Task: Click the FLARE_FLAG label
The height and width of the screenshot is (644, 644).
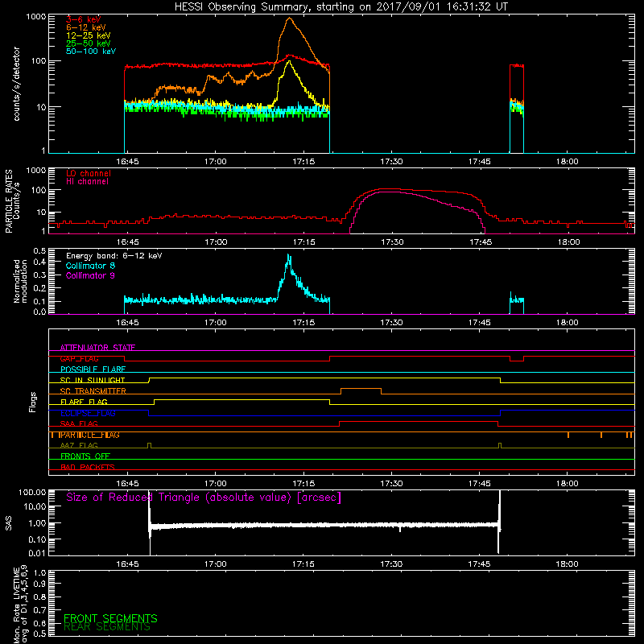Action: coord(84,402)
